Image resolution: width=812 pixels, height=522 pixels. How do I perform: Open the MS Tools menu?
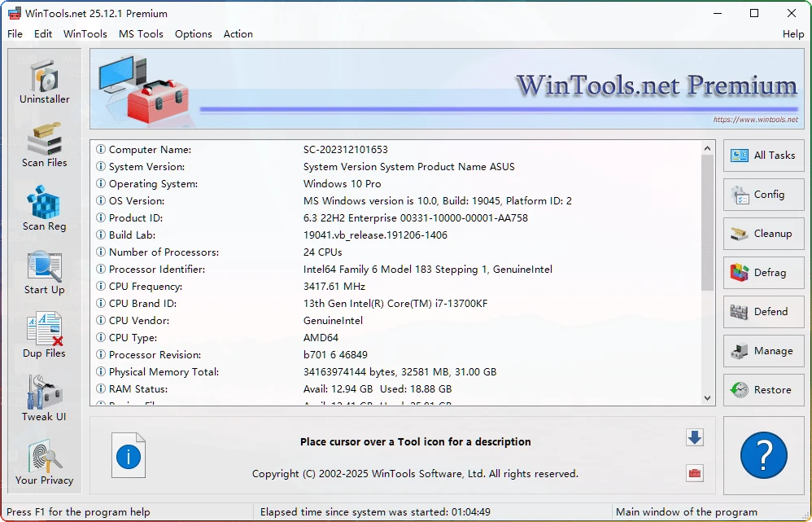point(141,34)
